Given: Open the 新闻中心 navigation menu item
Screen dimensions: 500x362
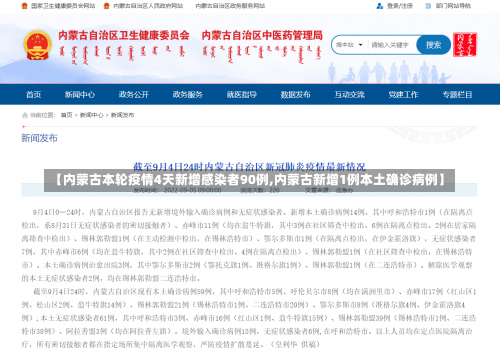Looking at the screenshot, I should click(x=80, y=95).
